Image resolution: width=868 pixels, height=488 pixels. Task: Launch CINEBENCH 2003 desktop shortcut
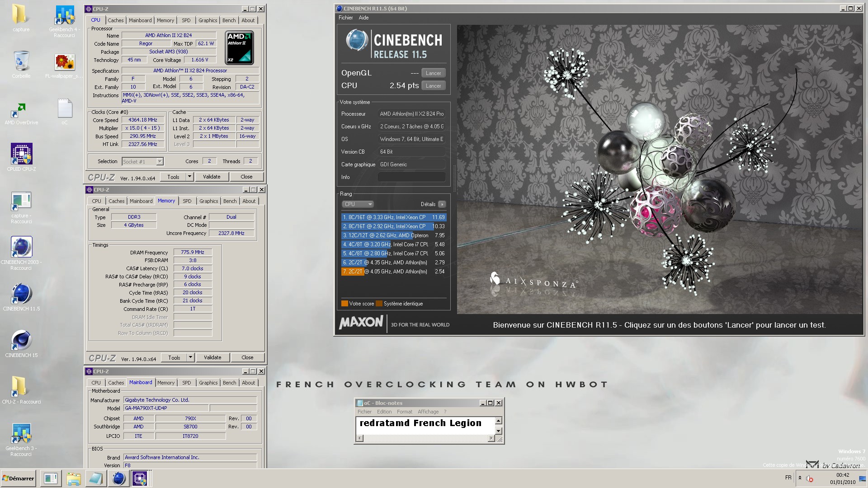coord(21,253)
